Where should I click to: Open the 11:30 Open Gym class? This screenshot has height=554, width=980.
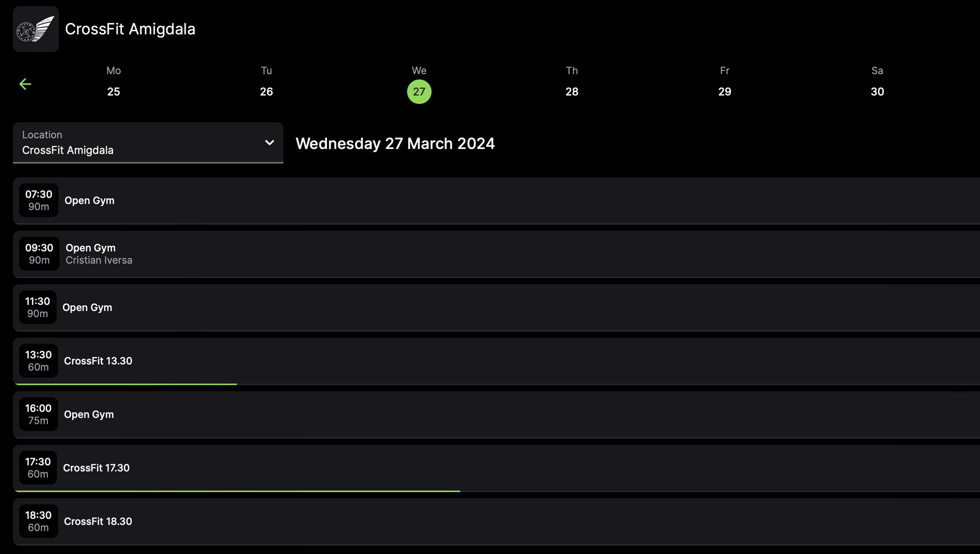coord(87,308)
